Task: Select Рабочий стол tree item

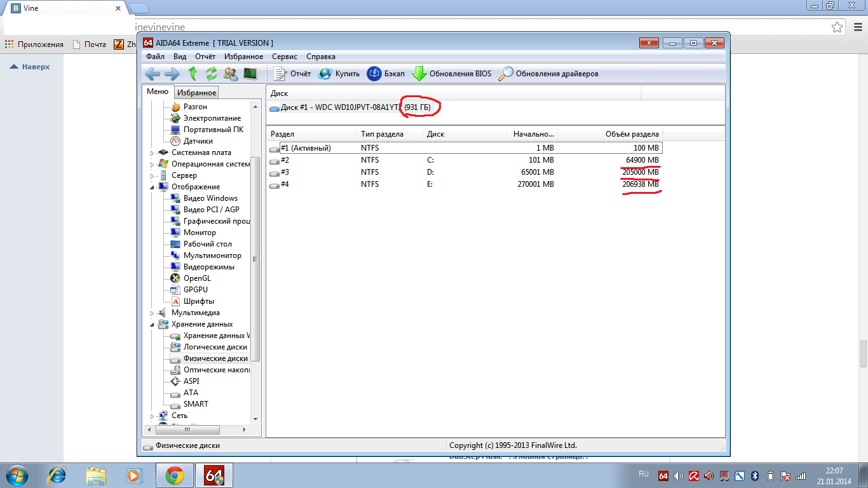Action: (208, 244)
